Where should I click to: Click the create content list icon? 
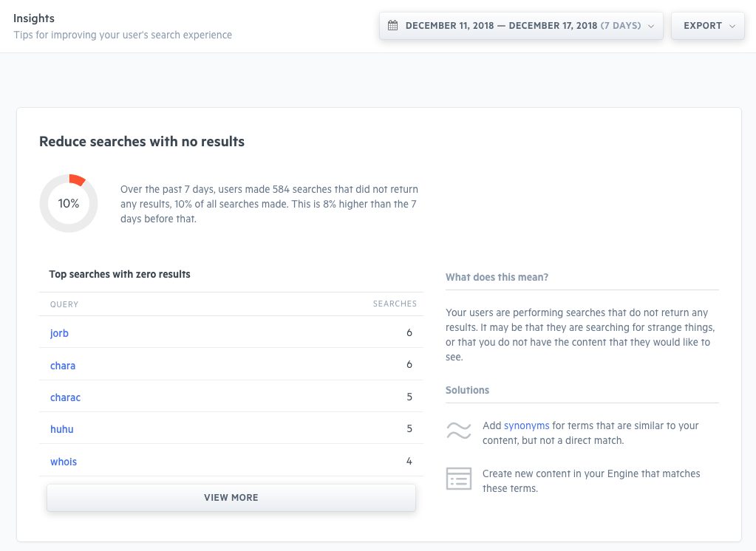click(458, 479)
